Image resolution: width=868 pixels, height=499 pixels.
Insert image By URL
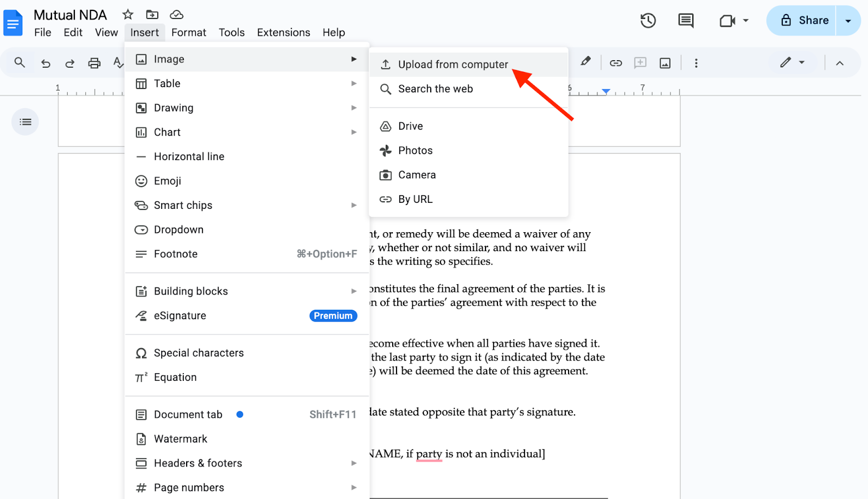[469, 200]
